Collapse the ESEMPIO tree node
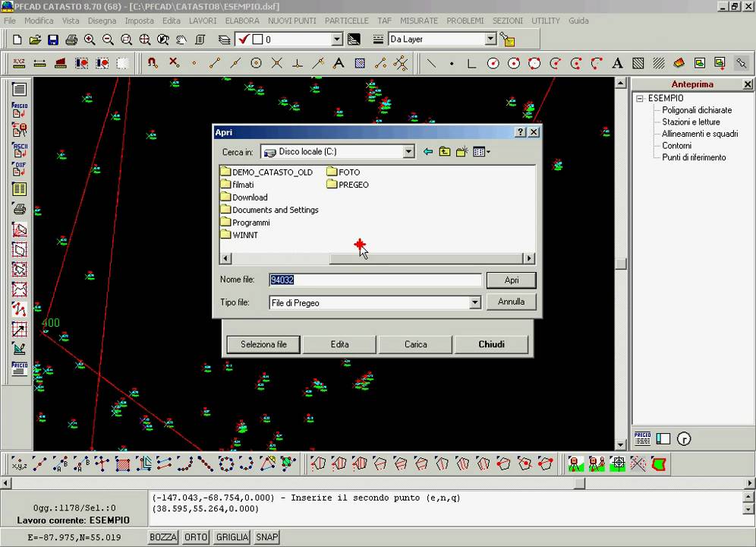Screen dimensions: 756x547 (640, 99)
